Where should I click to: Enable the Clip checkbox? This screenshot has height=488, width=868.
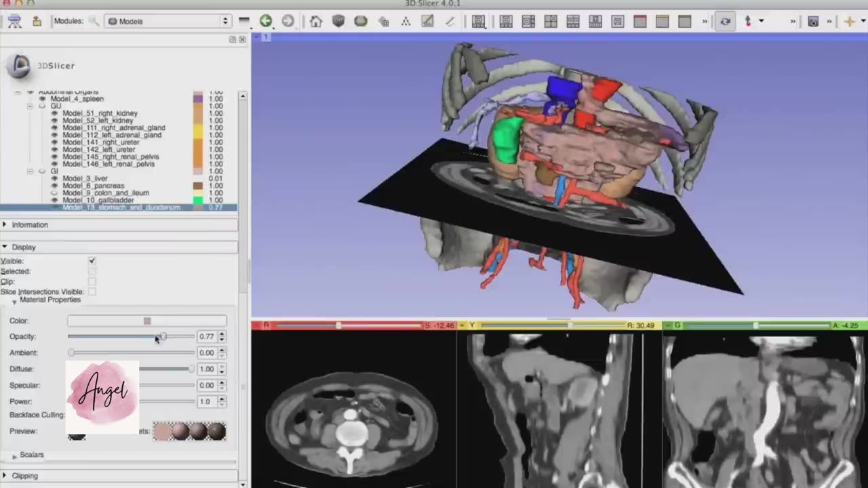tap(92, 281)
